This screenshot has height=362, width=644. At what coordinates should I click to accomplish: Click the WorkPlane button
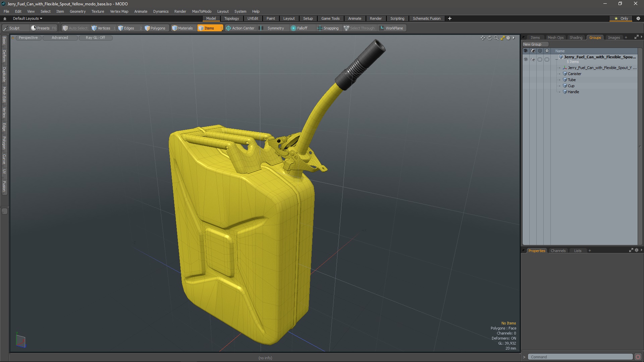(391, 28)
